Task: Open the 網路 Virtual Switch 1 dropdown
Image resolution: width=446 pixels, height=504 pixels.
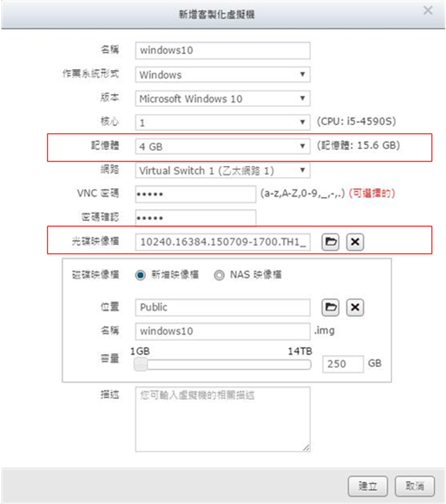Action: tap(222, 170)
